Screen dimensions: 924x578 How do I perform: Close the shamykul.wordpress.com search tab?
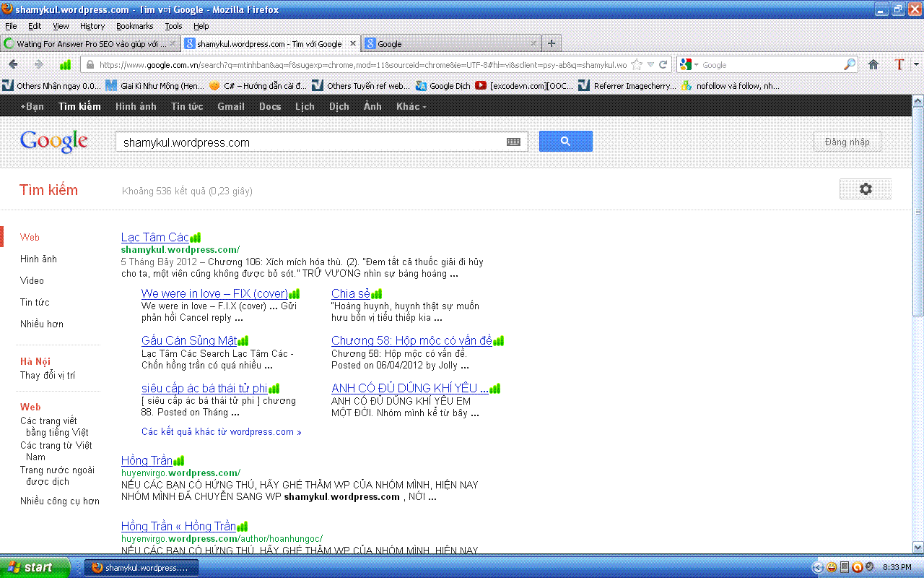(x=353, y=43)
